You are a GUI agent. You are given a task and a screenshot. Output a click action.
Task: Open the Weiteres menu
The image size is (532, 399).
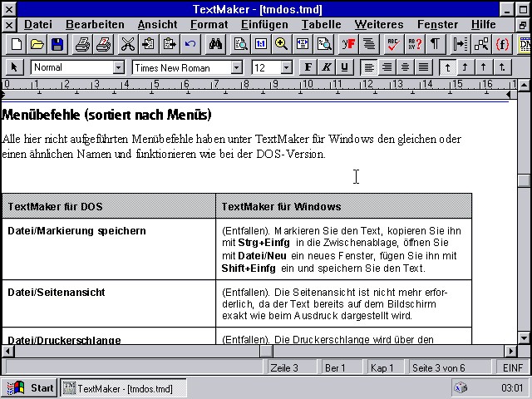(x=379, y=24)
